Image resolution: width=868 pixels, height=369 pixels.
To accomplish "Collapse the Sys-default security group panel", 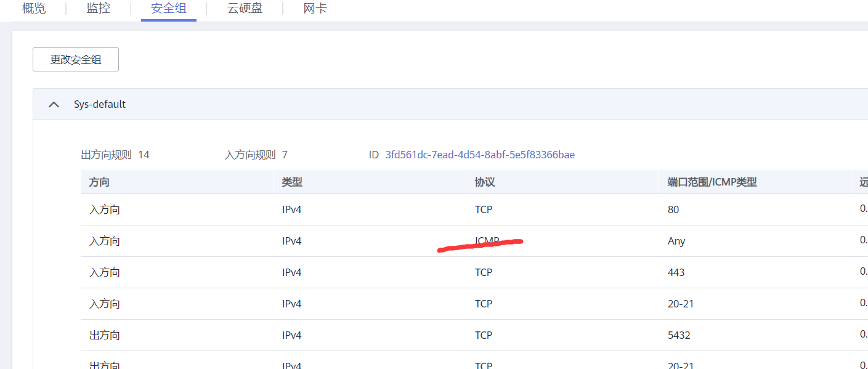I will click(x=54, y=104).
